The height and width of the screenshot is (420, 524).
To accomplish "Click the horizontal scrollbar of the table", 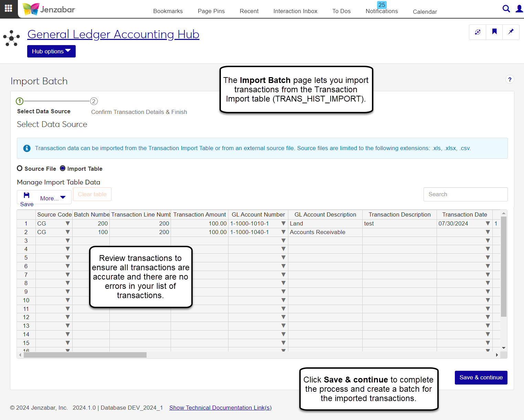I will [x=85, y=355].
